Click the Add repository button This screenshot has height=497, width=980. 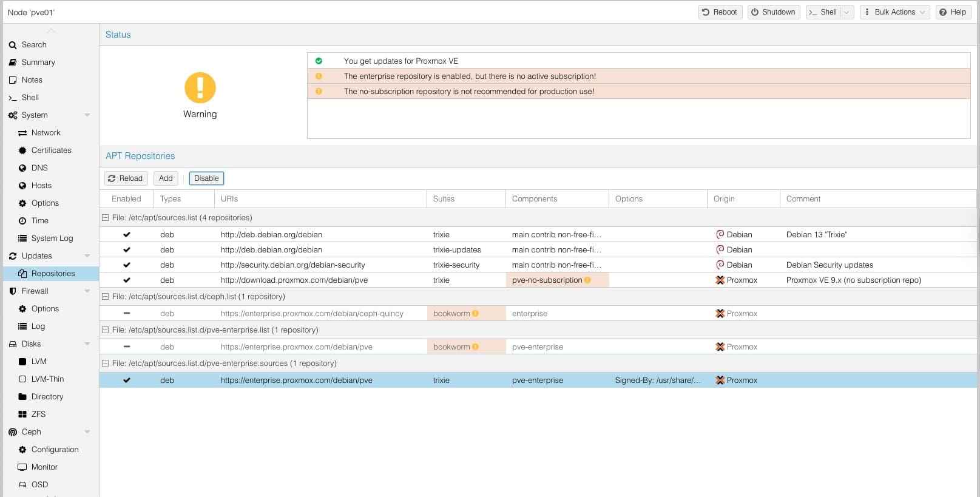click(x=166, y=178)
